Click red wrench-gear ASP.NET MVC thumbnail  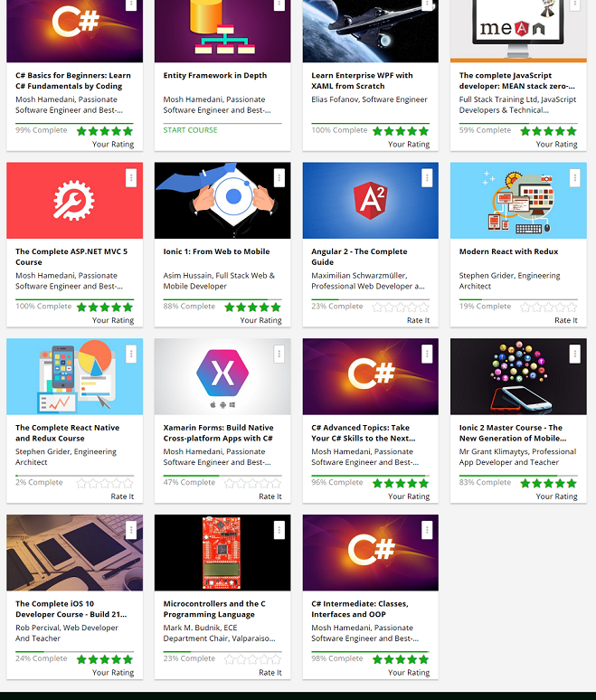74,201
